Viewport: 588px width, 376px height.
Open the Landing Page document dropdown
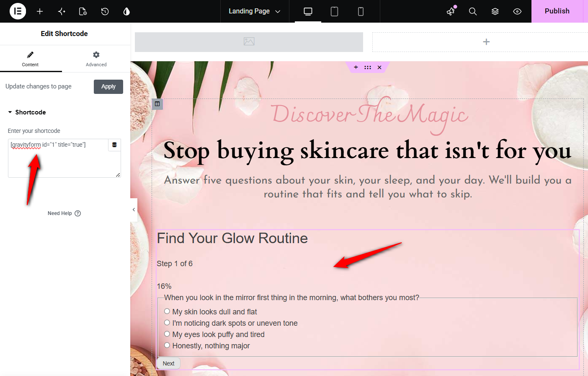point(255,11)
